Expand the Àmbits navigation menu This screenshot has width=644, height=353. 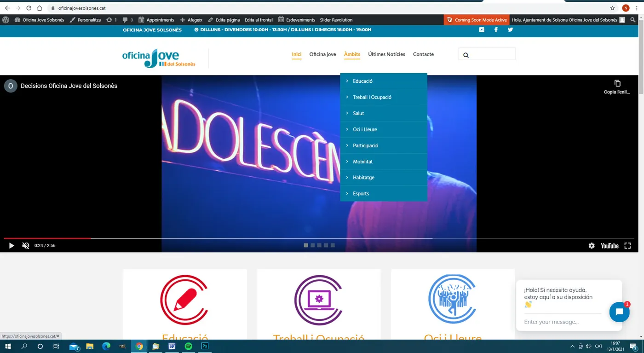(x=352, y=54)
